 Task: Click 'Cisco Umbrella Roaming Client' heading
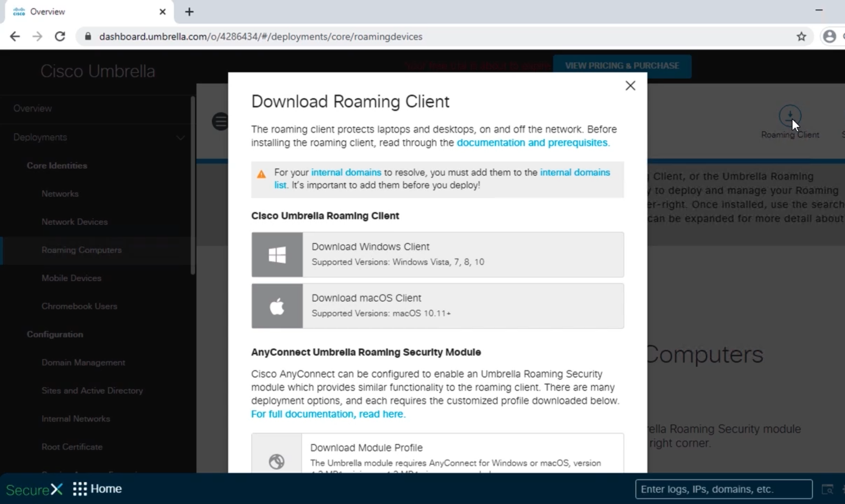(x=325, y=216)
